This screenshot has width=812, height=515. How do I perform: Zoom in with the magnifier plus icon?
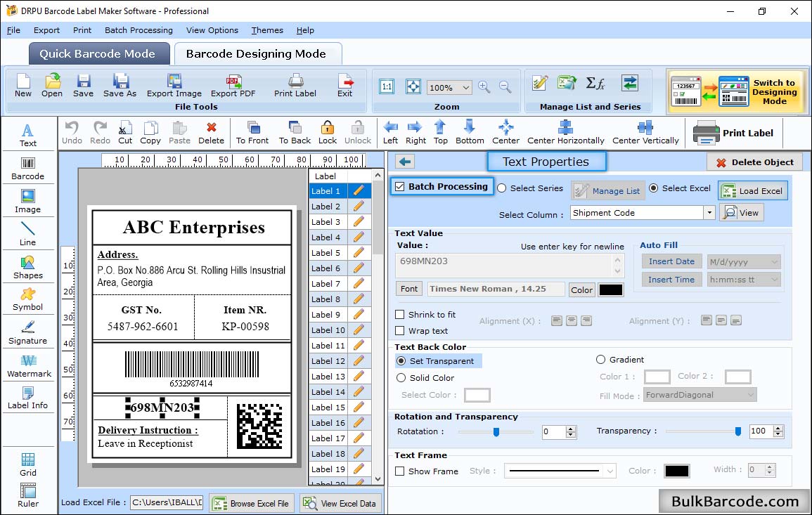[484, 87]
